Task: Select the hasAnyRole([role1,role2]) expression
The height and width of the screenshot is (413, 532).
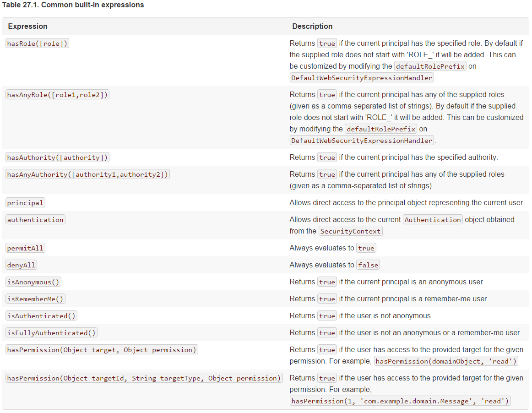Action: point(58,95)
